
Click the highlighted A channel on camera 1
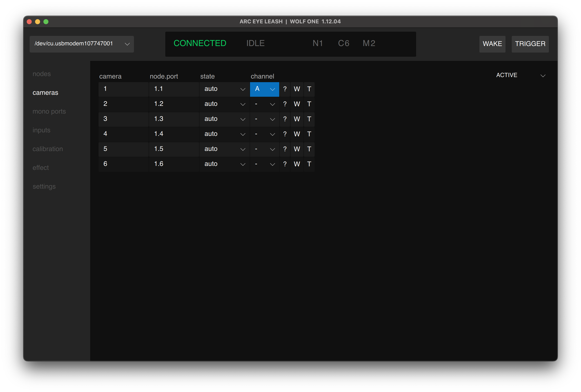click(x=264, y=89)
